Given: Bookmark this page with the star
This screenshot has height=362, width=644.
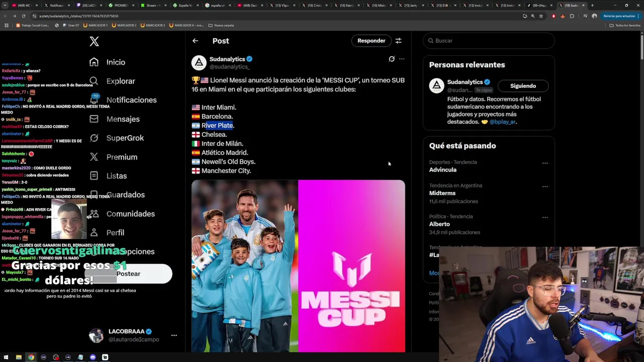Looking at the screenshot, I should click(x=541, y=16).
